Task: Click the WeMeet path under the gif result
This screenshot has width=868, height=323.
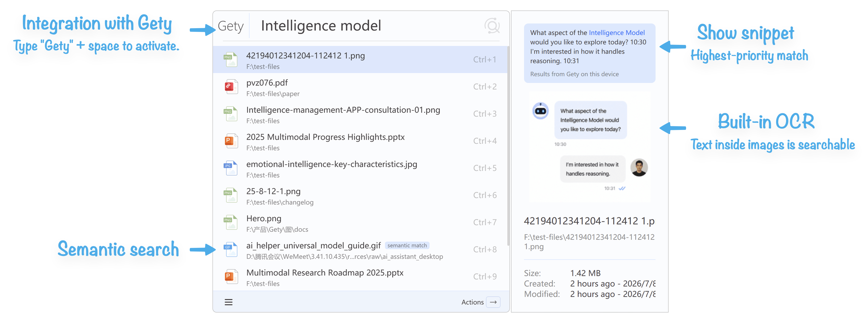Action: point(344,257)
